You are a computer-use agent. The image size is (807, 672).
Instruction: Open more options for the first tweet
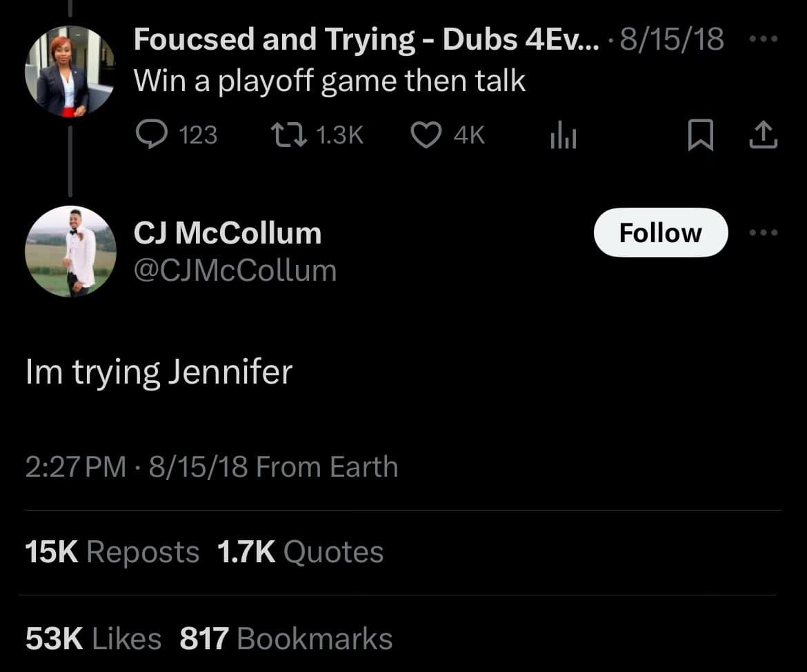click(764, 40)
